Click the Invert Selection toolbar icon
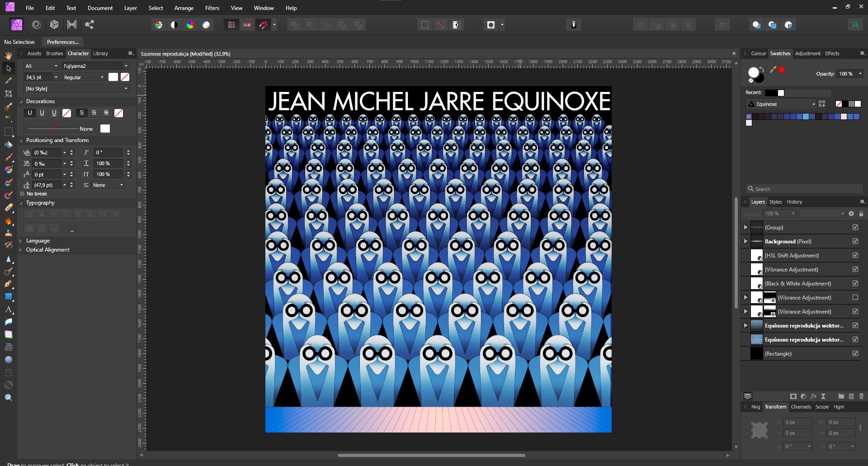The height and width of the screenshot is (466, 868). 457,25
